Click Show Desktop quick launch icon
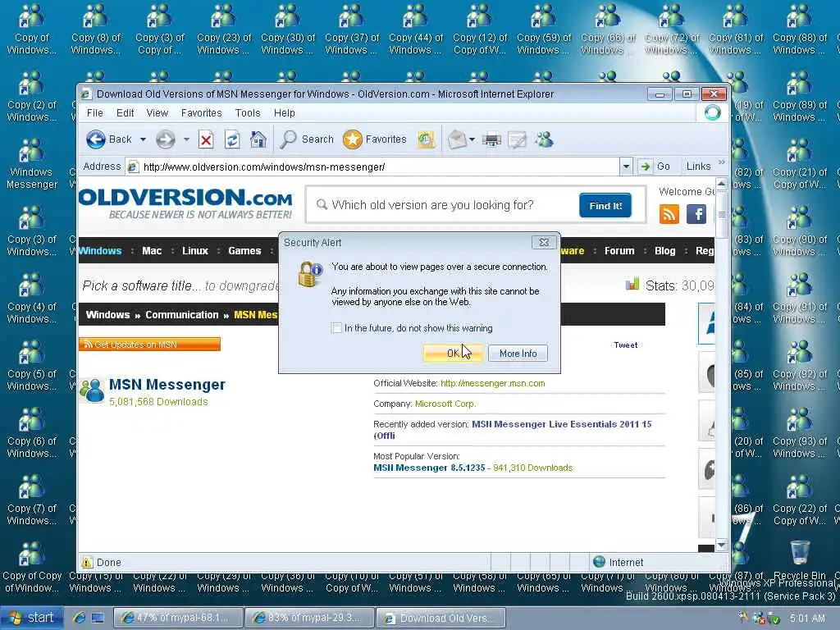This screenshot has height=630, width=840. coord(98,618)
